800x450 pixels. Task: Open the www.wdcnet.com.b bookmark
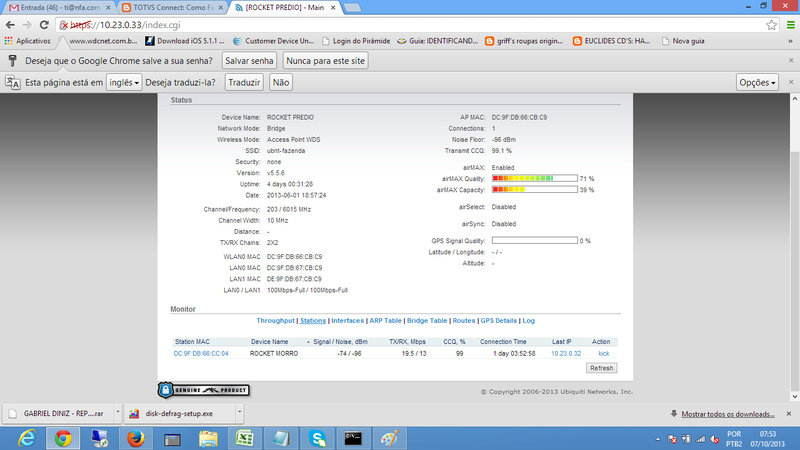(98, 41)
